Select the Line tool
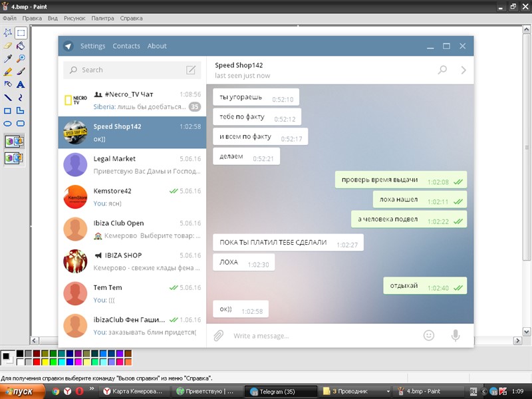The image size is (532, 399). pyautogui.click(x=8, y=98)
